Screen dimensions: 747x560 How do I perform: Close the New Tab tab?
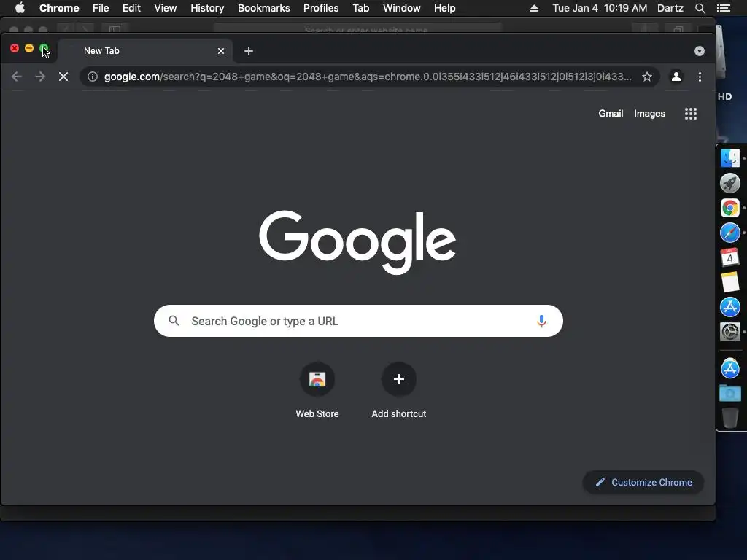click(221, 51)
